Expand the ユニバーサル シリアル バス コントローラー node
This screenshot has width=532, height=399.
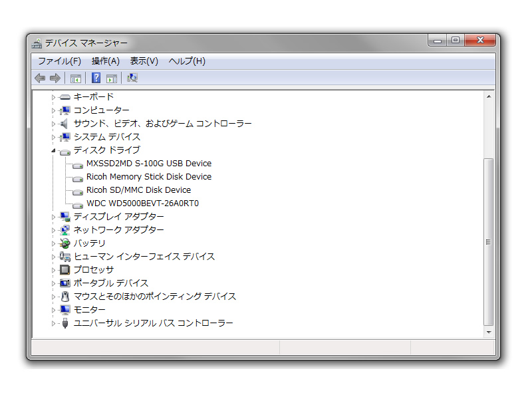[53, 323]
